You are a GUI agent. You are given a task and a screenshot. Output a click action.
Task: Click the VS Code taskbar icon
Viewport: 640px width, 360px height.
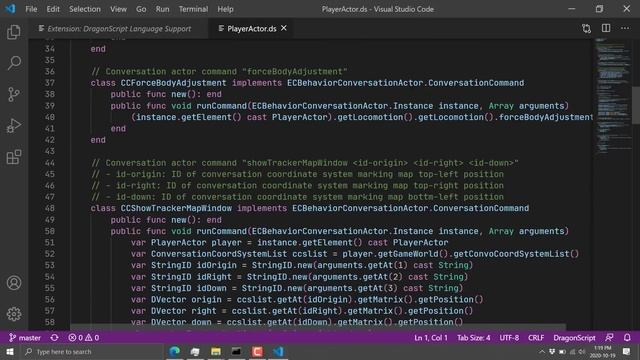click(278, 351)
